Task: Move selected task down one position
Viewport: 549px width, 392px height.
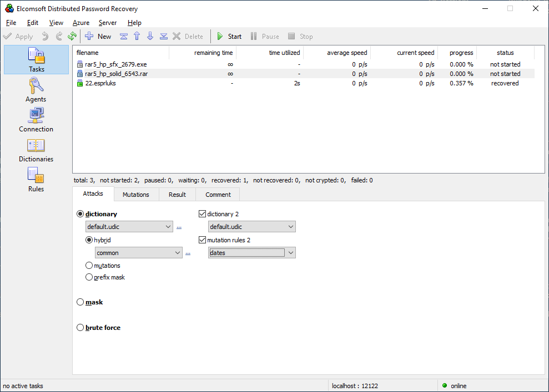Action: [x=150, y=36]
